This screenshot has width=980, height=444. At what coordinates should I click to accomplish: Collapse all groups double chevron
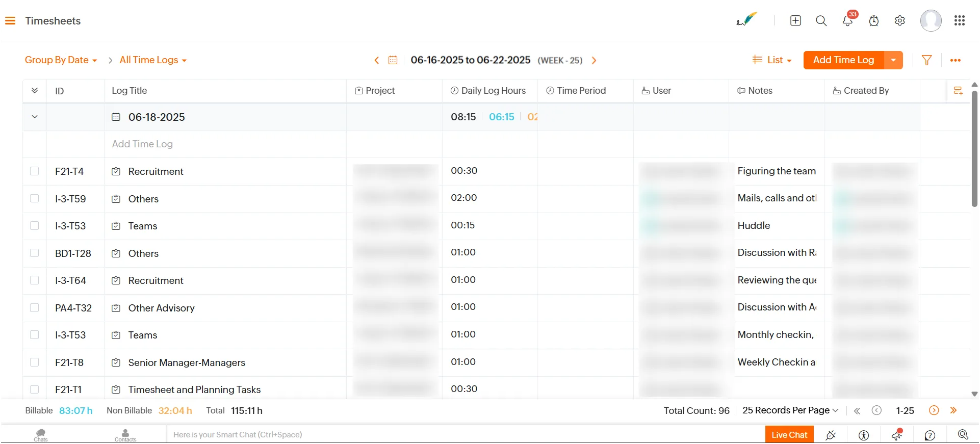35,91
